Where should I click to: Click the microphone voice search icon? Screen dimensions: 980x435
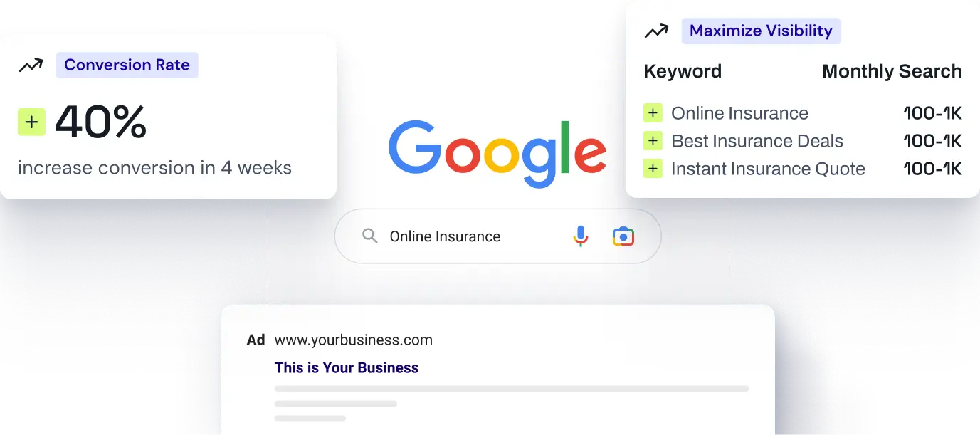581,236
